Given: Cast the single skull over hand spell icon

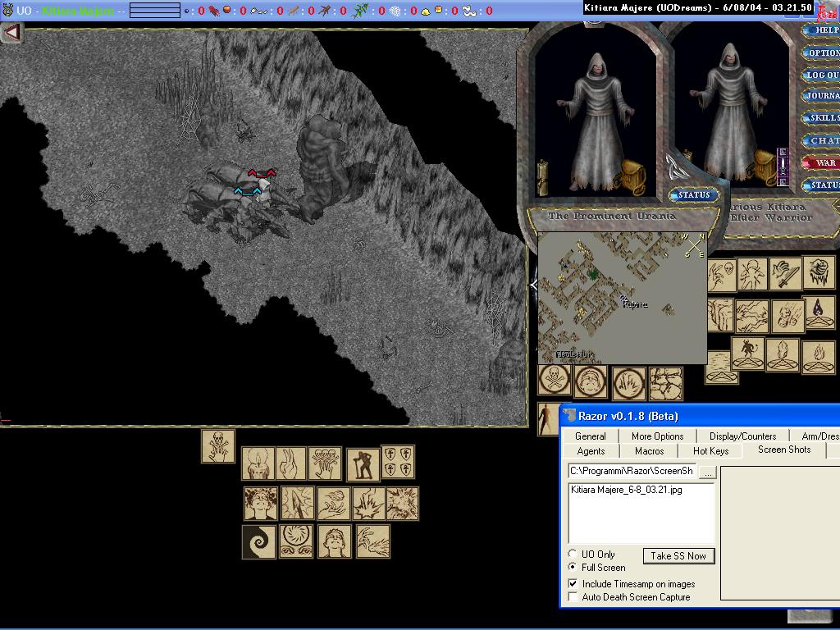Looking at the screenshot, I should pos(218,445).
